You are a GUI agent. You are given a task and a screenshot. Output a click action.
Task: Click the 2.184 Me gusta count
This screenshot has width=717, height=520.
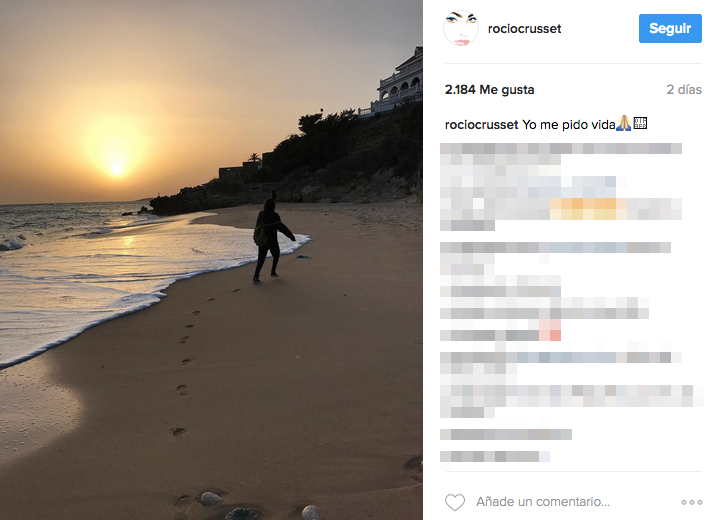point(489,90)
